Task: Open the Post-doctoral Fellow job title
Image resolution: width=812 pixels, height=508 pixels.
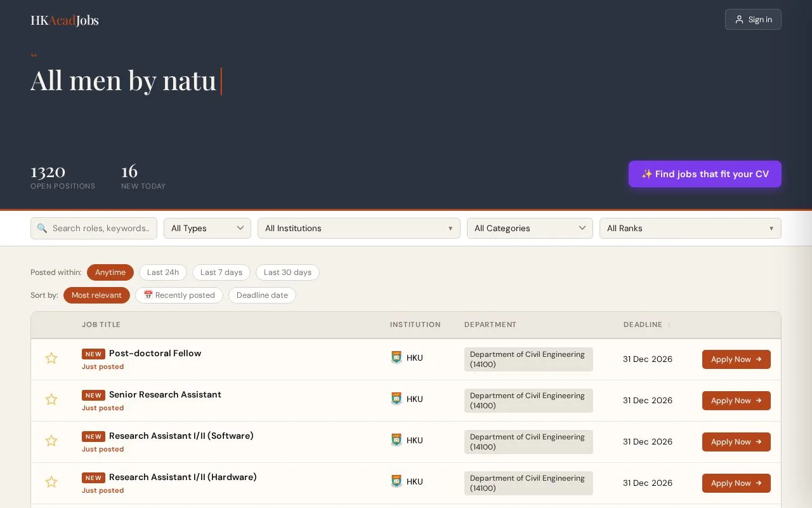Action: click(x=155, y=353)
